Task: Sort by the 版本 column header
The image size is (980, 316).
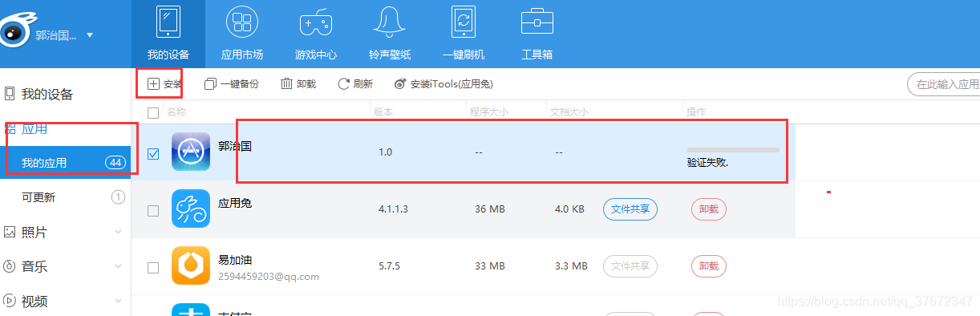Action: pyautogui.click(x=383, y=112)
